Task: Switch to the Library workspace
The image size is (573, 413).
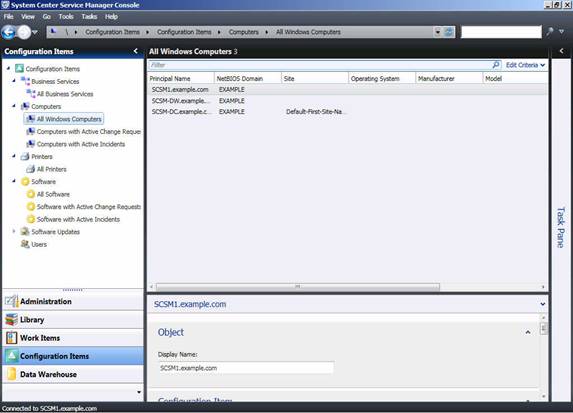Action: pos(73,320)
